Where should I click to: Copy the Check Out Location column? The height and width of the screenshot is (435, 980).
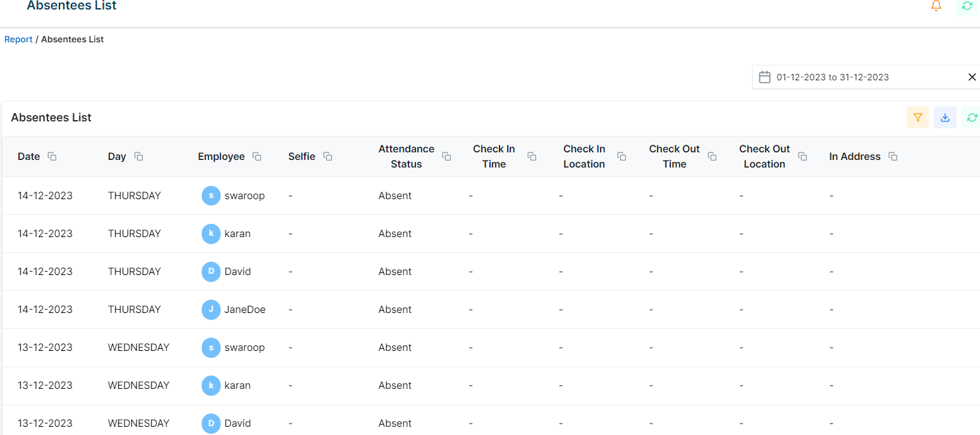pyautogui.click(x=802, y=156)
